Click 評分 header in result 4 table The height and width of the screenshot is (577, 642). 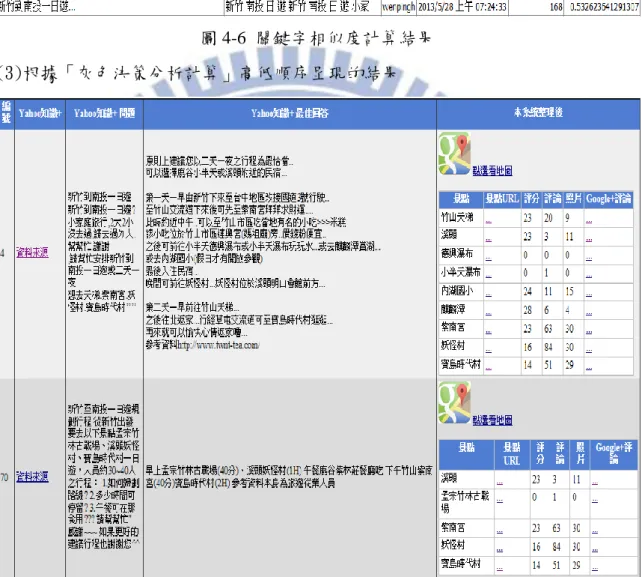tap(531, 199)
